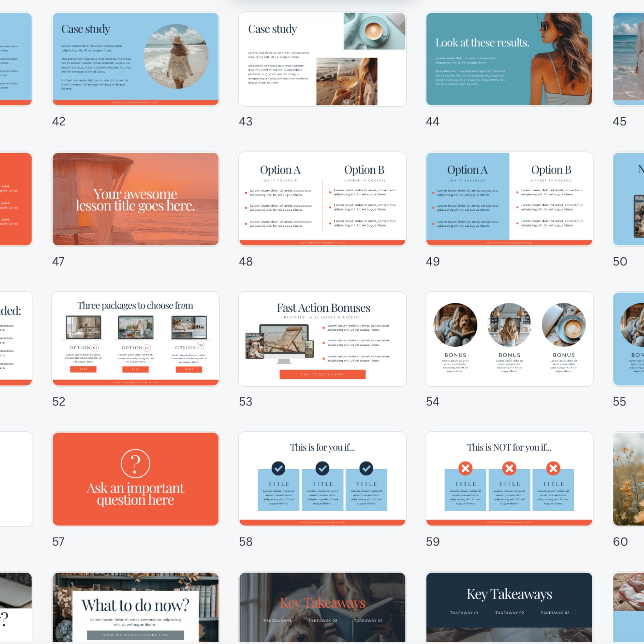
Task: Select slide 58 This is for you if
Action: [322, 479]
